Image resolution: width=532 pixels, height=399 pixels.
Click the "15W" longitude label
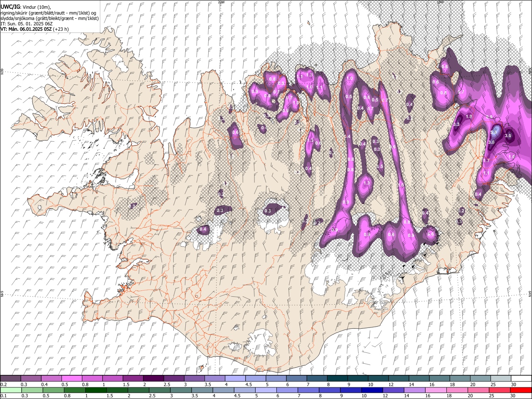pyautogui.click(x=441, y=2)
